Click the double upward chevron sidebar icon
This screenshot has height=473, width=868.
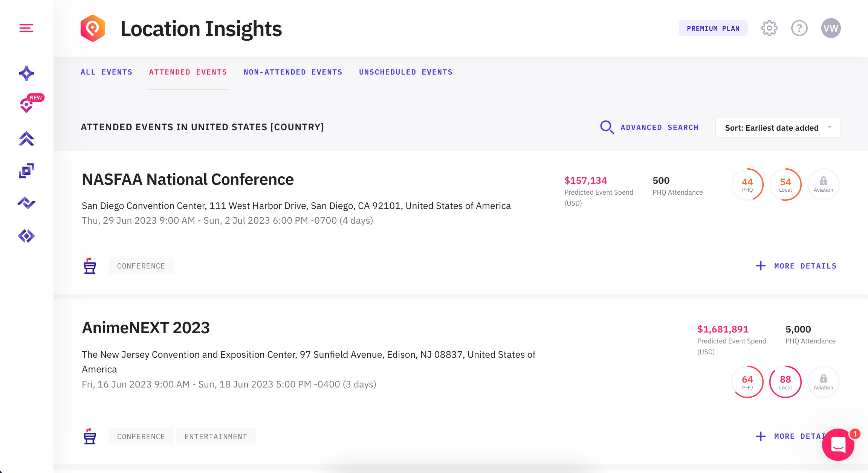coord(26,139)
